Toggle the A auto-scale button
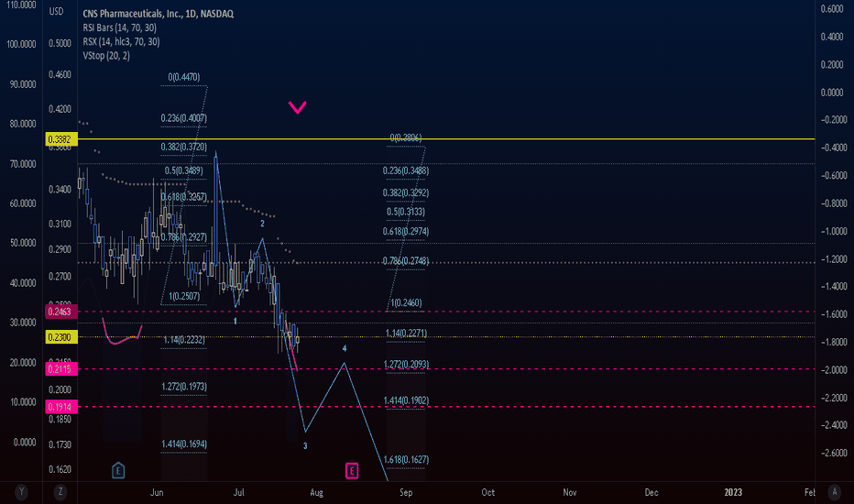The height and width of the screenshot is (504, 854). (x=835, y=492)
